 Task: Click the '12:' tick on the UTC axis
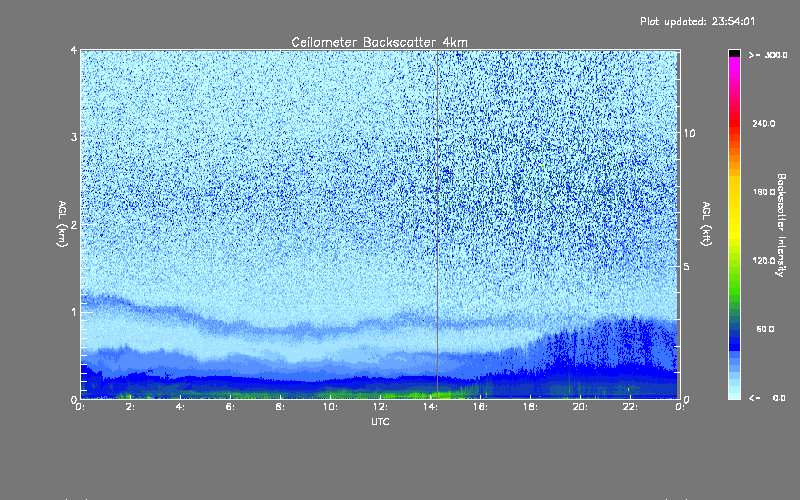(x=380, y=407)
